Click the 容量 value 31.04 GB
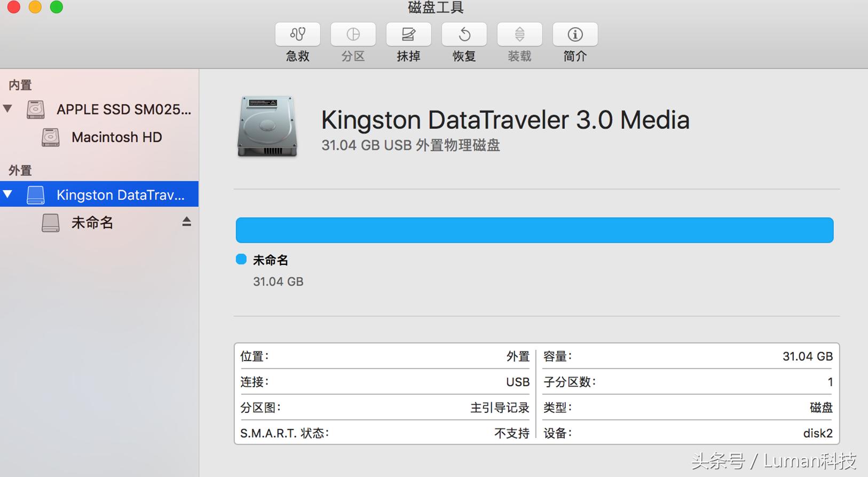Image resolution: width=868 pixels, height=477 pixels. point(808,356)
